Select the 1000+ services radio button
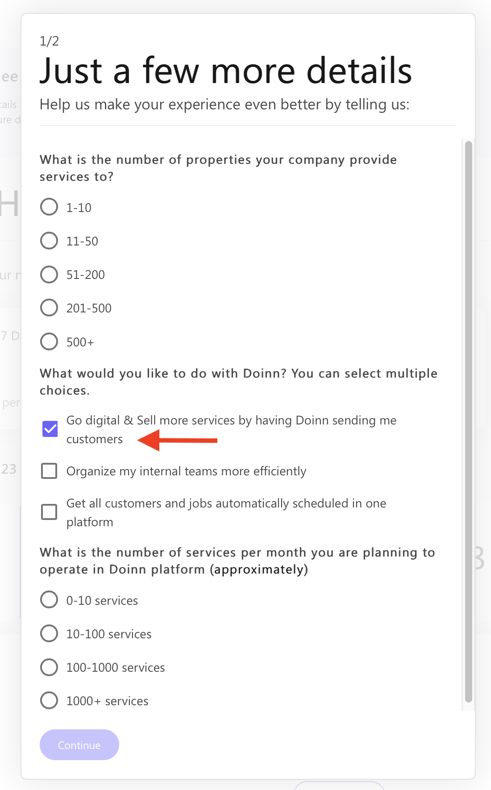This screenshot has height=790, width=491. pyautogui.click(x=49, y=700)
